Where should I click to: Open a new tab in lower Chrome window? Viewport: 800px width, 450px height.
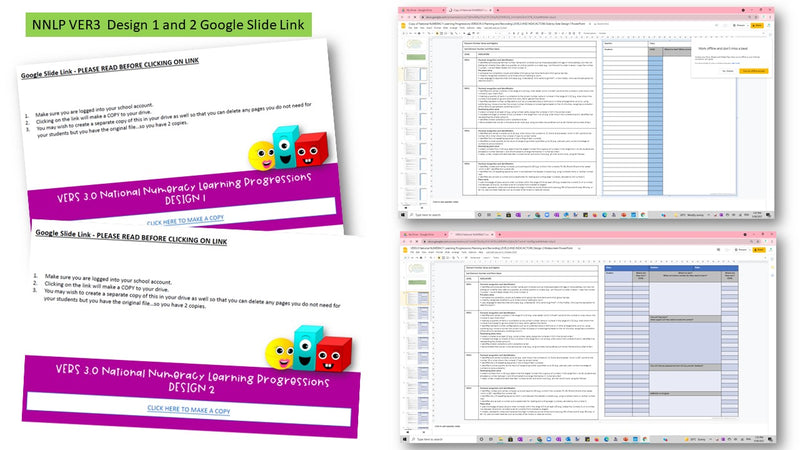(499, 235)
